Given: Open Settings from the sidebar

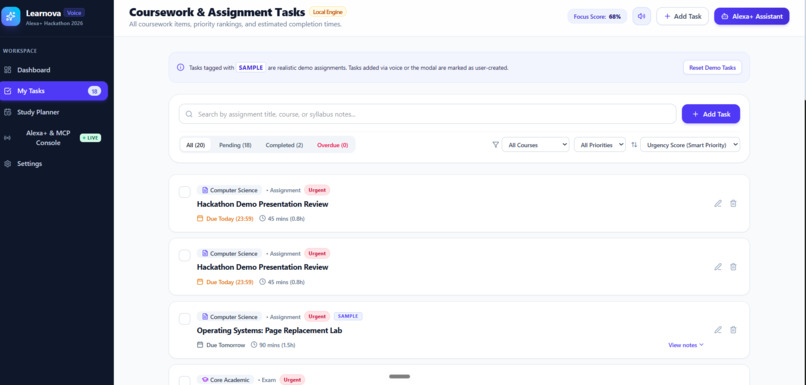Looking at the screenshot, I should click(x=54, y=163).
